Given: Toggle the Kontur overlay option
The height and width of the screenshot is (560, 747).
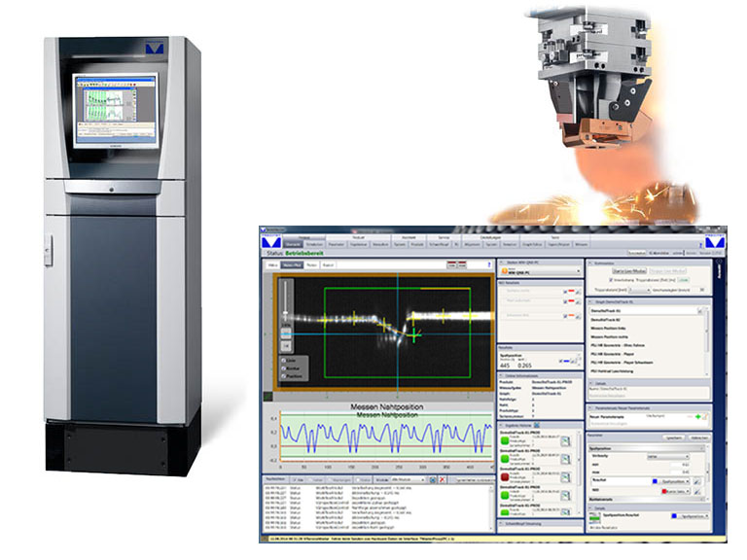Looking at the screenshot, I should (283, 368).
